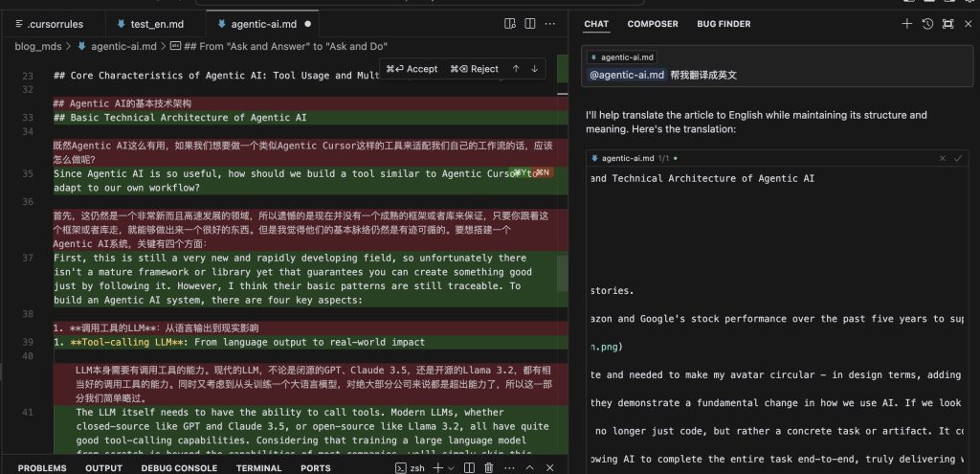
Task: Reject the proposed diff changes
Action: pos(475,69)
